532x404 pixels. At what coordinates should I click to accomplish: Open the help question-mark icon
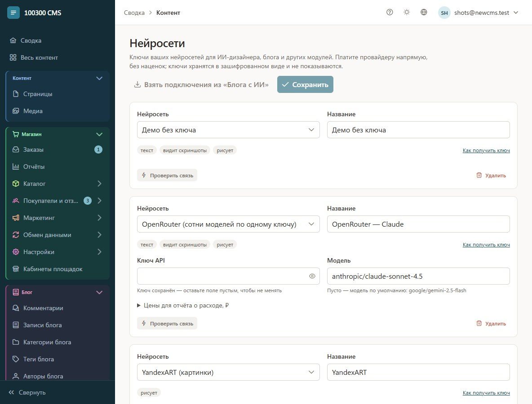(390, 13)
